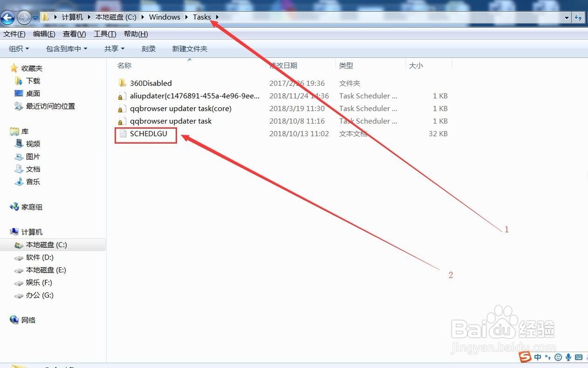Click the Sogou input method S icon
Viewport: 588px width, 368px height.
click(525, 356)
